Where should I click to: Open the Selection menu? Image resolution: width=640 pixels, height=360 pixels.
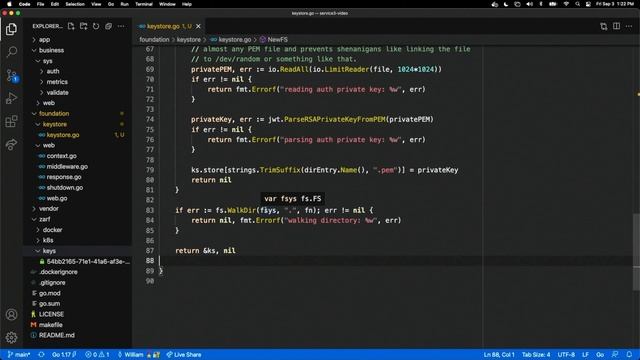click(75, 4)
